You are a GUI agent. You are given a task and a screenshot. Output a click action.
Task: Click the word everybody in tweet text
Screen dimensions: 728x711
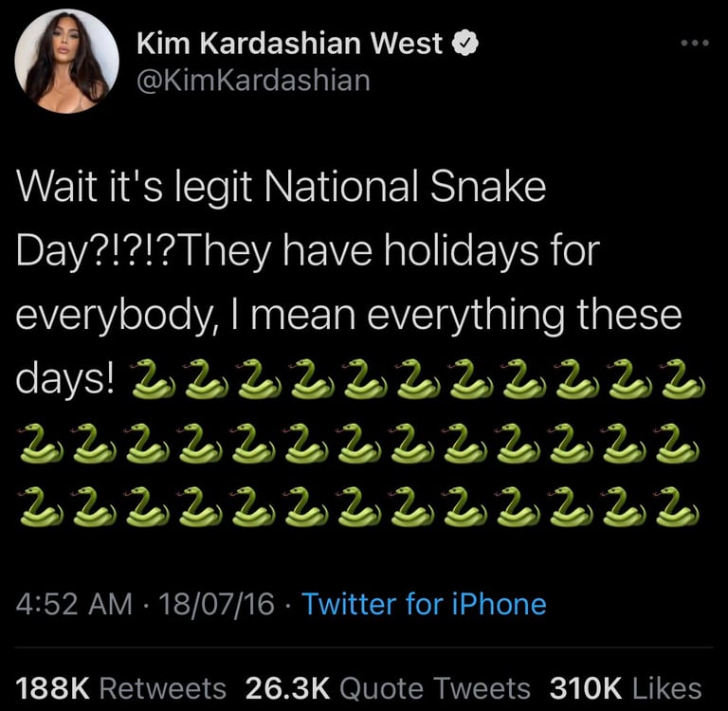[111, 316]
